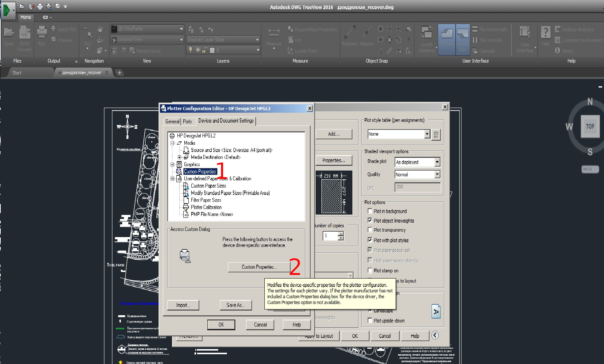Click the Batch Plot icon in quick access toolbar

click(49, 7)
